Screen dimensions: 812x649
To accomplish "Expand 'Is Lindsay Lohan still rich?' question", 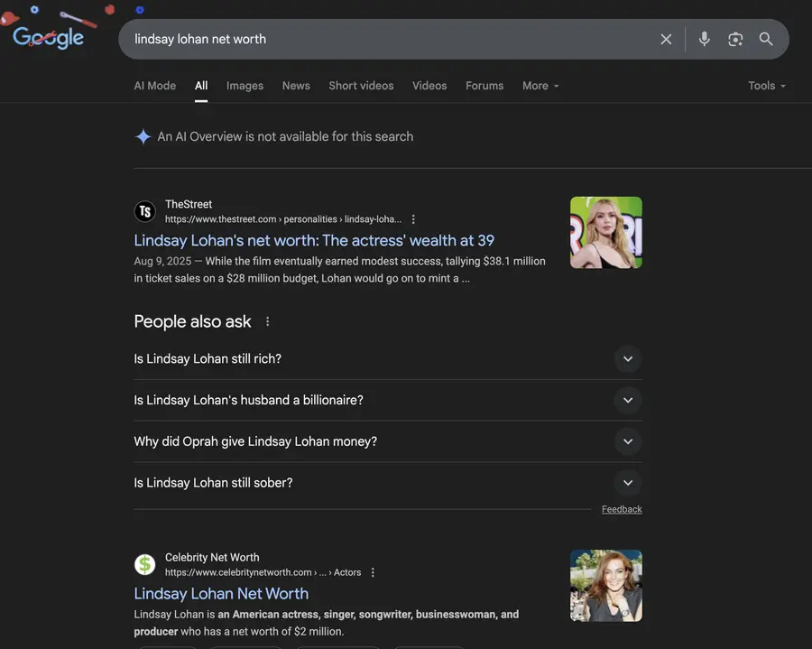I will [x=628, y=358].
